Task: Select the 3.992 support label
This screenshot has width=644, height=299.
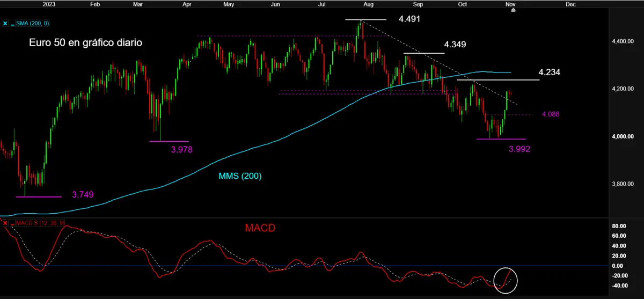Action: tap(519, 150)
